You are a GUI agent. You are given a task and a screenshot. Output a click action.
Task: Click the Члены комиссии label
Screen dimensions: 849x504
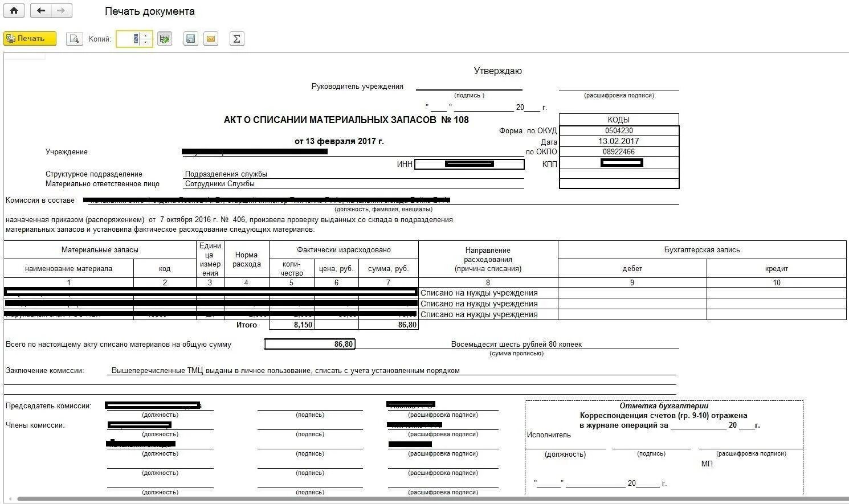click(x=35, y=425)
